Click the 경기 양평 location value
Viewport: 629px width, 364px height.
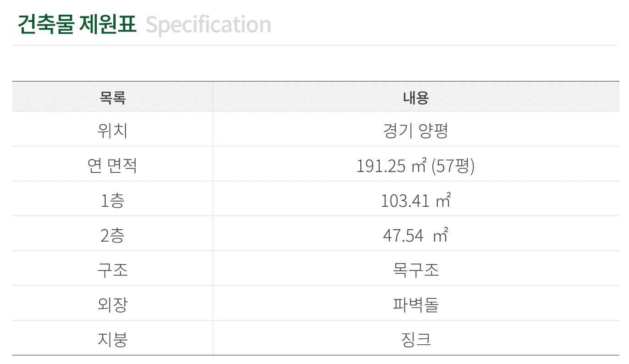tap(415, 131)
